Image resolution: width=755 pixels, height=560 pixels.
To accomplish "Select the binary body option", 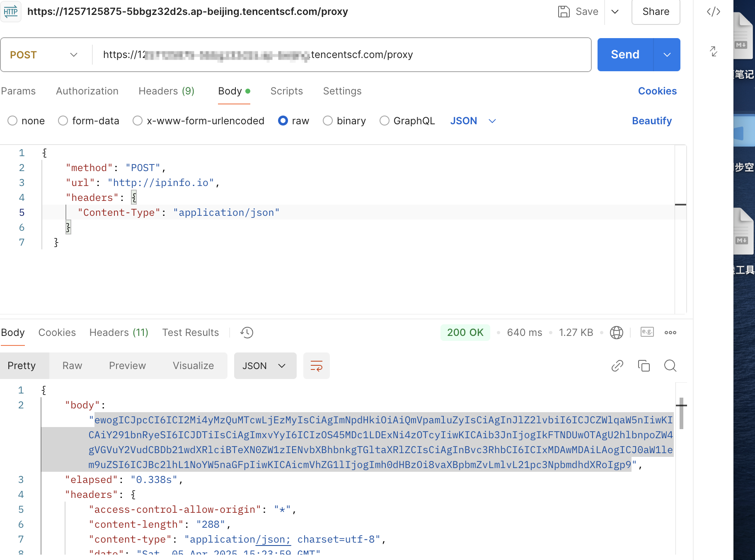I will 328,121.
